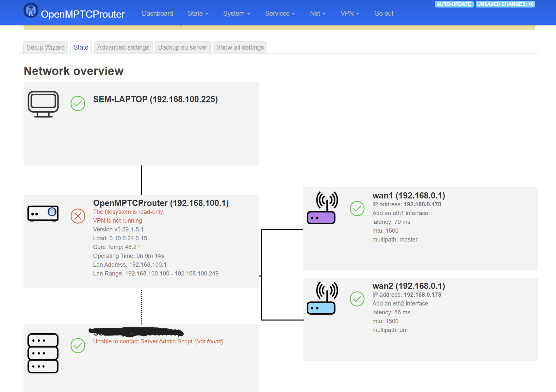This screenshot has width=556, height=392.
Task: Open the State dropdown menu in navbar
Action: point(198,13)
